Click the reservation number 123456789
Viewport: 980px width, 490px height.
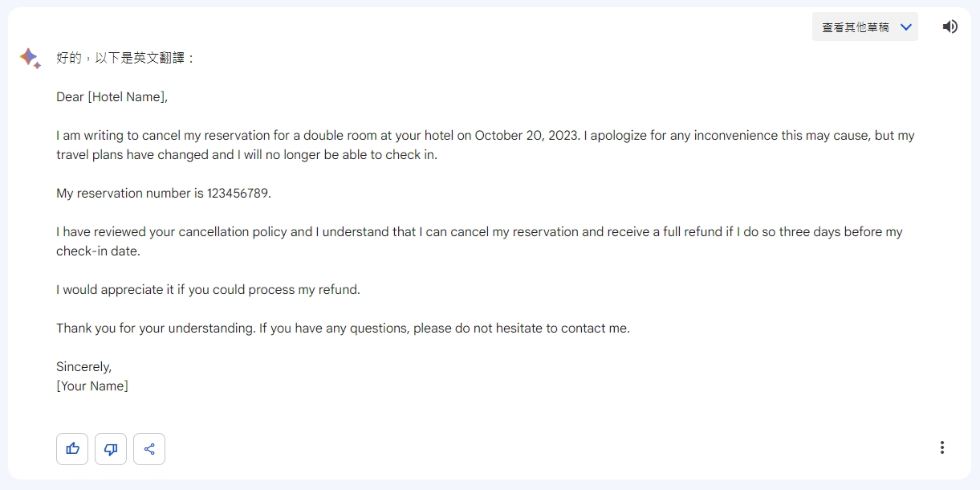pos(239,193)
